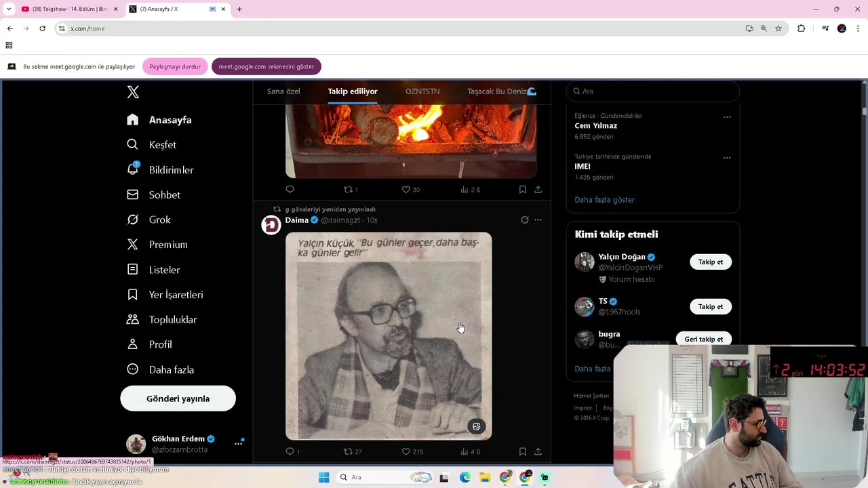The width and height of the screenshot is (868, 488).
Task: Open Chrome apps grid shortcut
Action: (9, 45)
